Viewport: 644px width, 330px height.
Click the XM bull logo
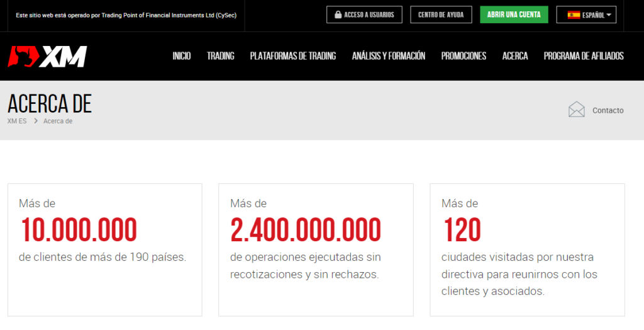47,57
